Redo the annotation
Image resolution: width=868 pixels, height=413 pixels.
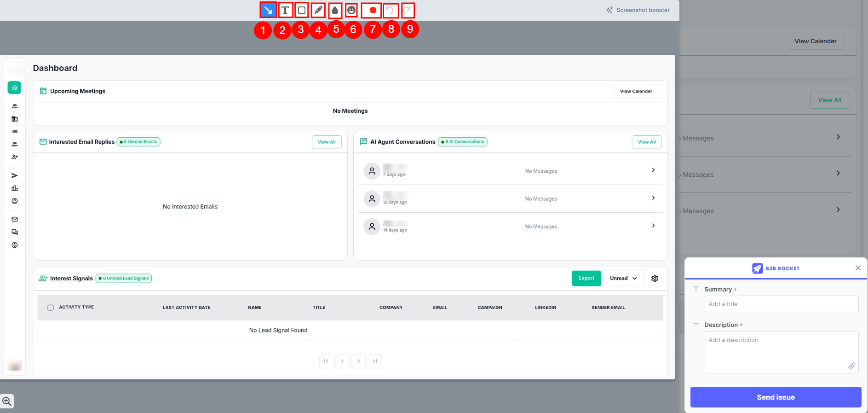pyautogui.click(x=407, y=10)
